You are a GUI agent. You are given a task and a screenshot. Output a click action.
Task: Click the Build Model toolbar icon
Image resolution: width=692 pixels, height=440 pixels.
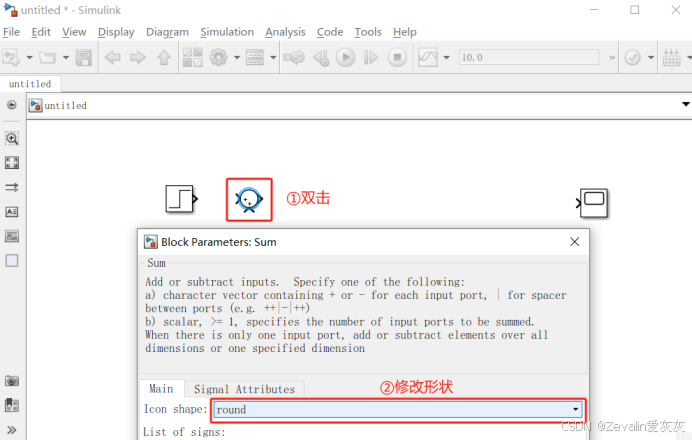672,57
